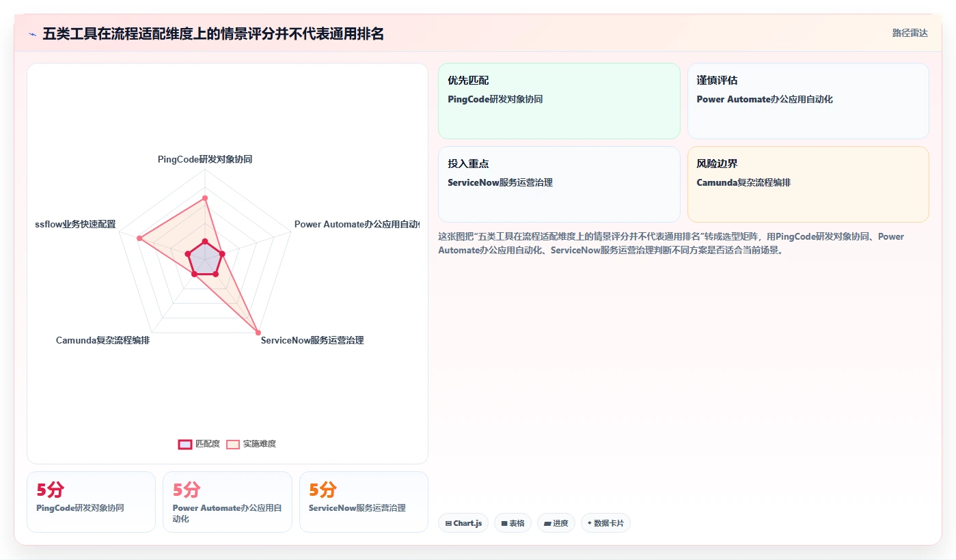
Task: Open the 投入重点 card
Action: coord(559,184)
